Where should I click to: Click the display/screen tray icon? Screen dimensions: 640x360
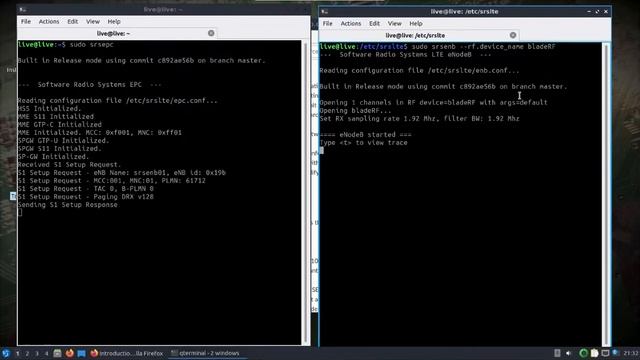coord(605,353)
